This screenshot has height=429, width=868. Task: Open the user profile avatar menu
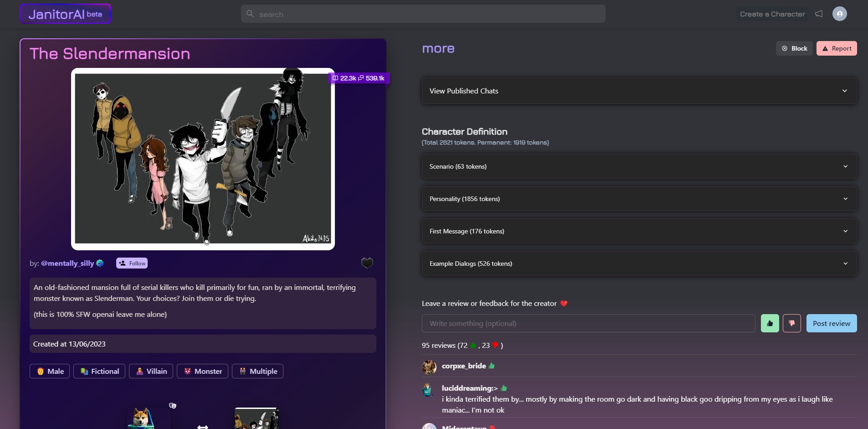839,14
